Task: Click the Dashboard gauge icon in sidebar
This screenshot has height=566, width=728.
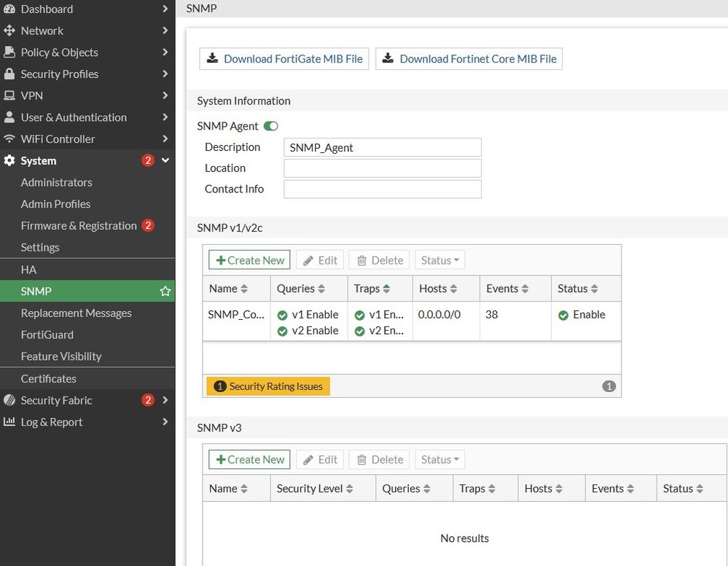Action: point(9,9)
